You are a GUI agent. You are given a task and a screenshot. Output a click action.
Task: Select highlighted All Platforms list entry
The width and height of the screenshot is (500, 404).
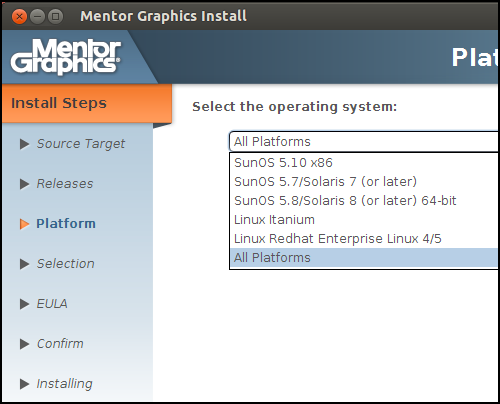(364, 258)
